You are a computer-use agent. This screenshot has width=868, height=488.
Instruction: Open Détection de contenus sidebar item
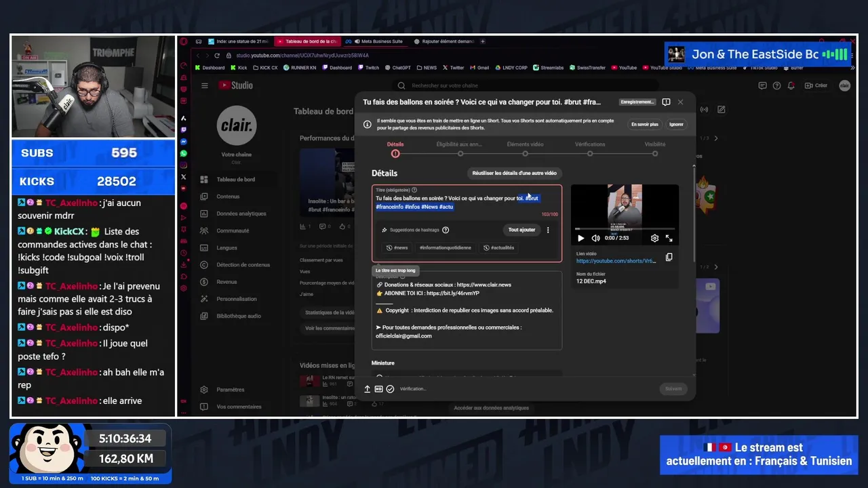243,265
